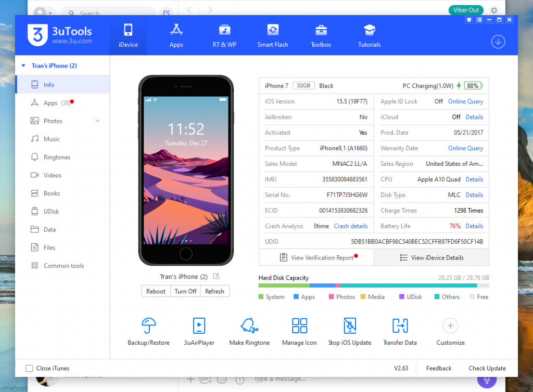Open Data in the sidebar
Screen dimensions: 533x392
(62, 229)
